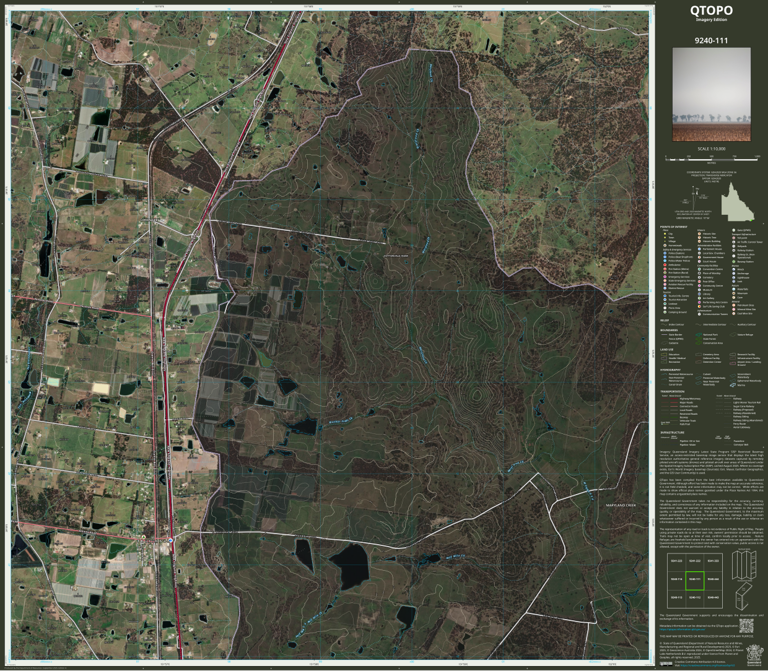Click the map folding instructions diagram
This screenshot has width=768, height=671.
(744, 579)
